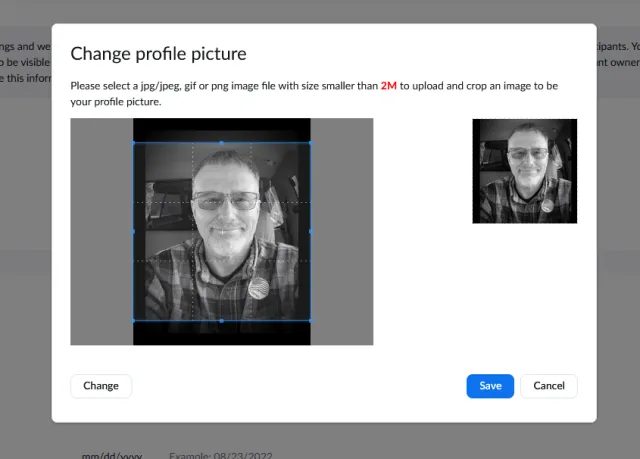Select the bottom-left crop corner handle
This screenshot has height=459, width=640.
(134, 321)
